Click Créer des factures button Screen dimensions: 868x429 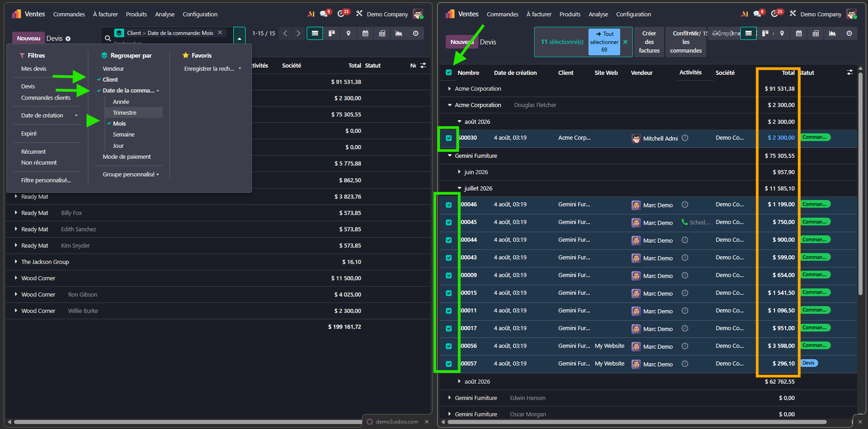click(649, 42)
